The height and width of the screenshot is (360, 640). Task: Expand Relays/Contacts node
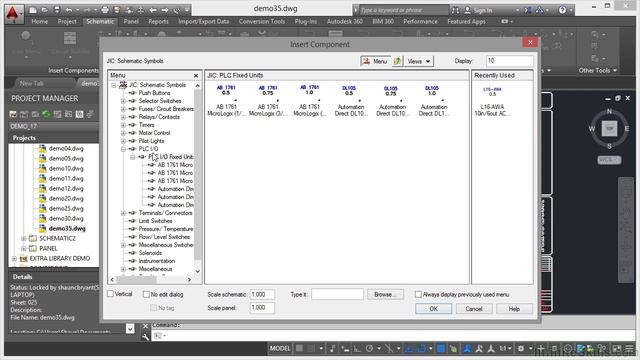tap(123, 117)
